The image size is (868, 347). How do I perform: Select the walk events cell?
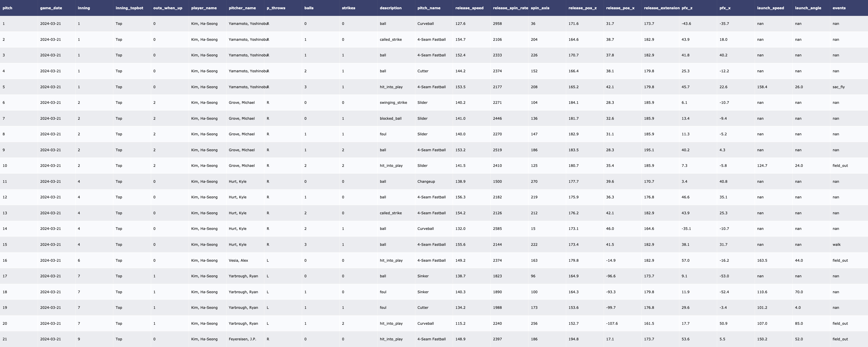point(836,245)
